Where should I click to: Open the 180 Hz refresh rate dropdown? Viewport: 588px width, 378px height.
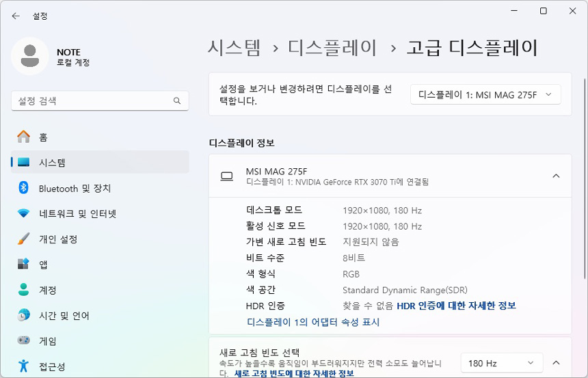(x=501, y=363)
